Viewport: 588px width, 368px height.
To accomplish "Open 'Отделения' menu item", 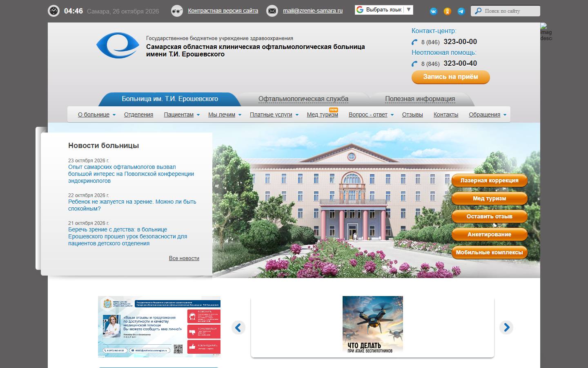I will 139,114.
